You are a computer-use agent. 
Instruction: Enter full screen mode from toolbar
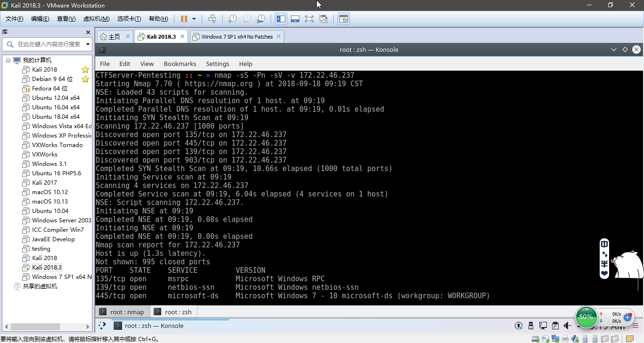309,19
